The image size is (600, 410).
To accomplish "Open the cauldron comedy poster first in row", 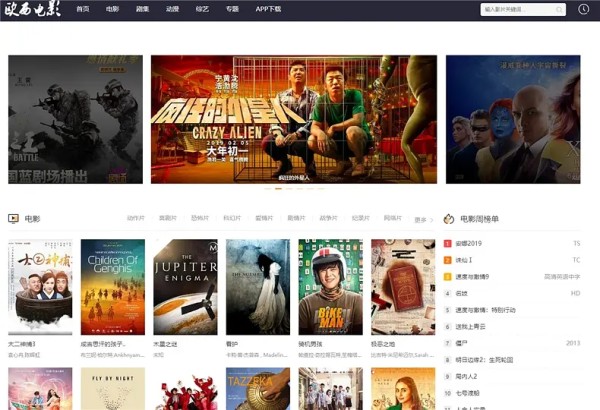I will pyautogui.click(x=40, y=287).
